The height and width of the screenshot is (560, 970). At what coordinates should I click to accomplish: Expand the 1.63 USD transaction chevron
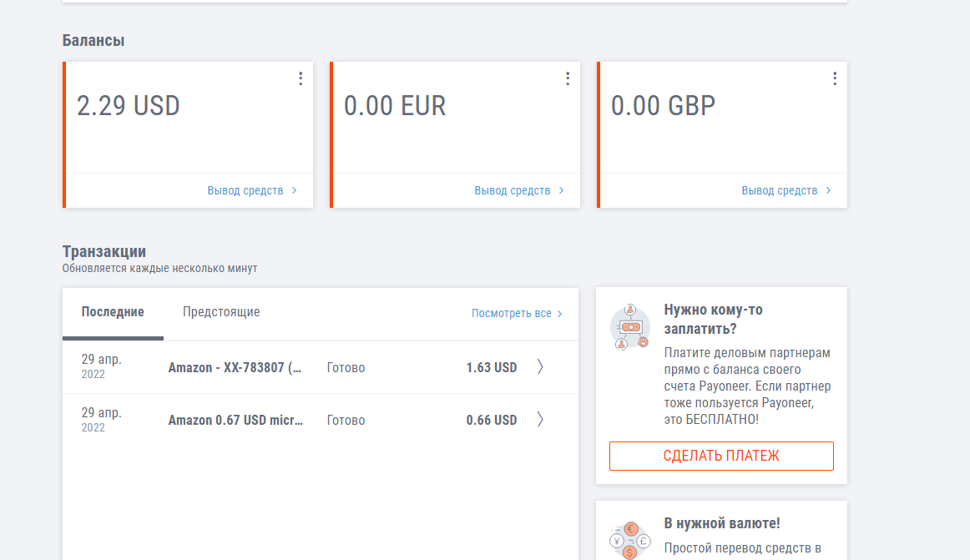coord(540,367)
